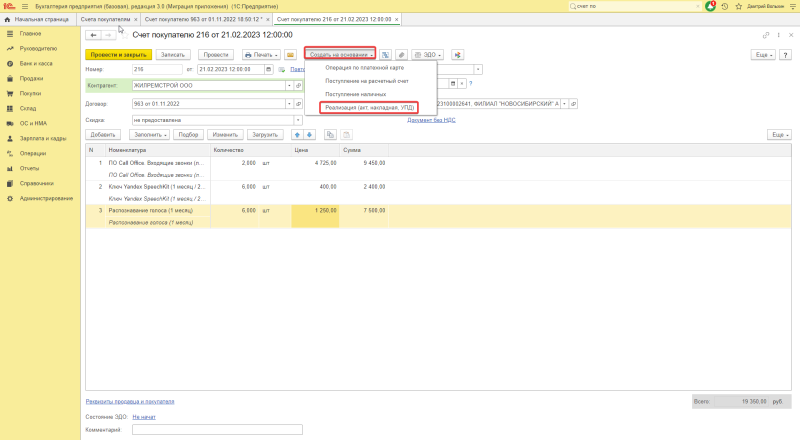
Task: Click the Загрузить button
Action: pos(265,135)
